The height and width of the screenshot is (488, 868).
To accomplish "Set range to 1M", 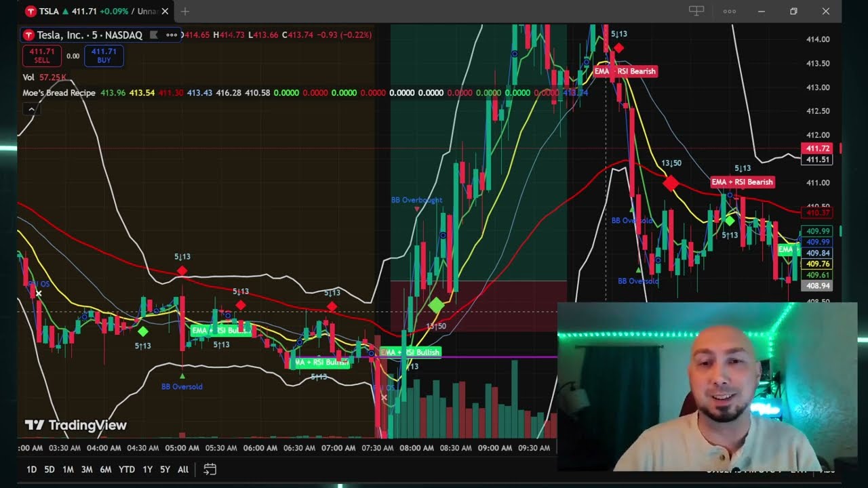I will coord(68,470).
